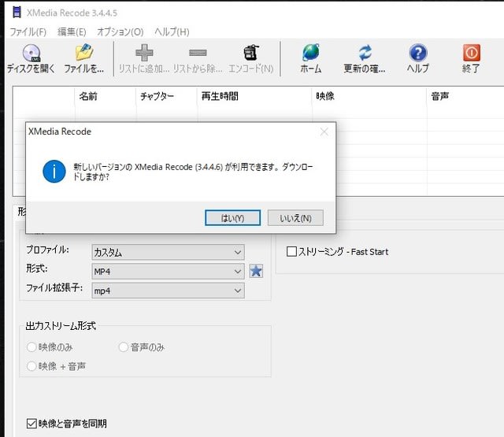Expand the プロファイル カスタム dropdown
504x437 pixels.
168,252
